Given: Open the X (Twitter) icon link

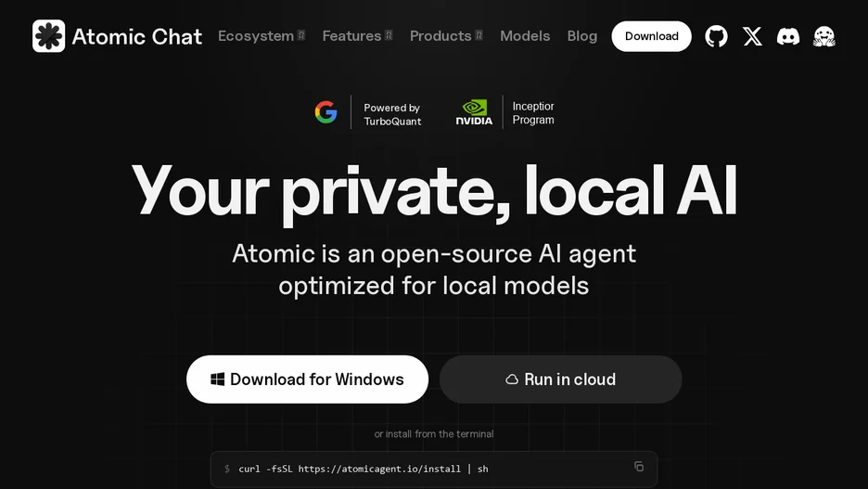Looking at the screenshot, I should [752, 36].
